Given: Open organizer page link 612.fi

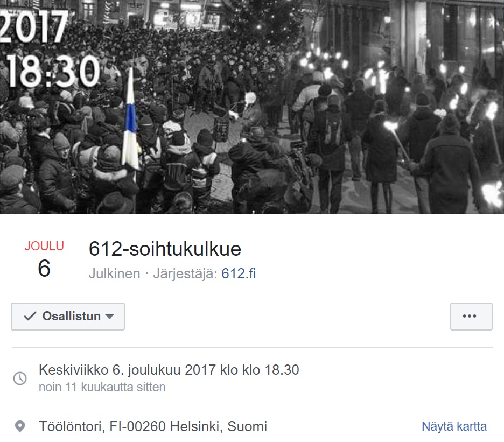Looking at the screenshot, I should pyautogui.click(x=239, y=273).
